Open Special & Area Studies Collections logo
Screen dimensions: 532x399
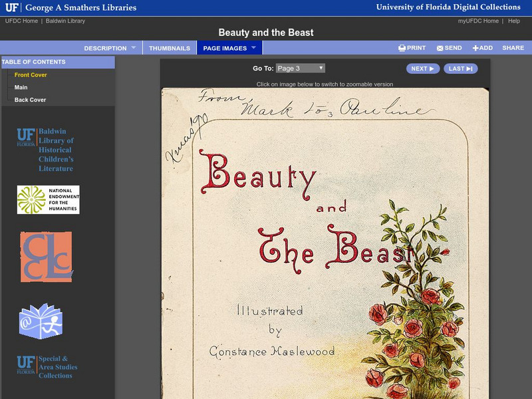point(47,366)
